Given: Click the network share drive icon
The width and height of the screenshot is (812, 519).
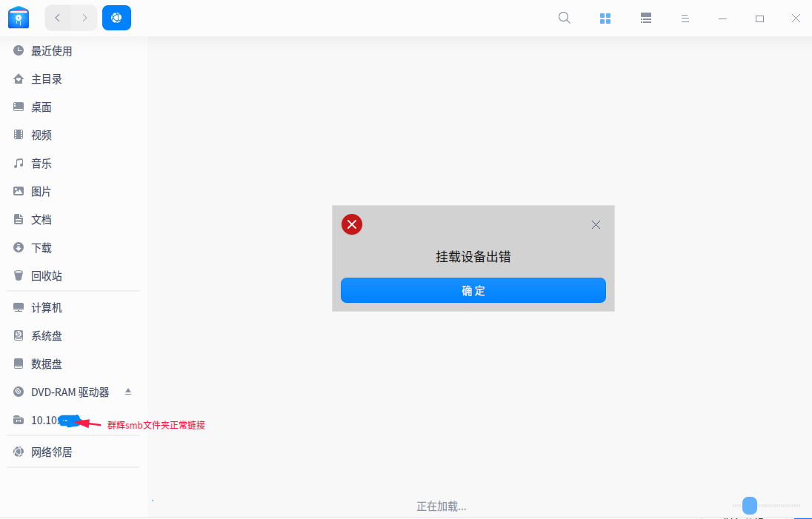Looking at the screenshot, I should (19, 420).
